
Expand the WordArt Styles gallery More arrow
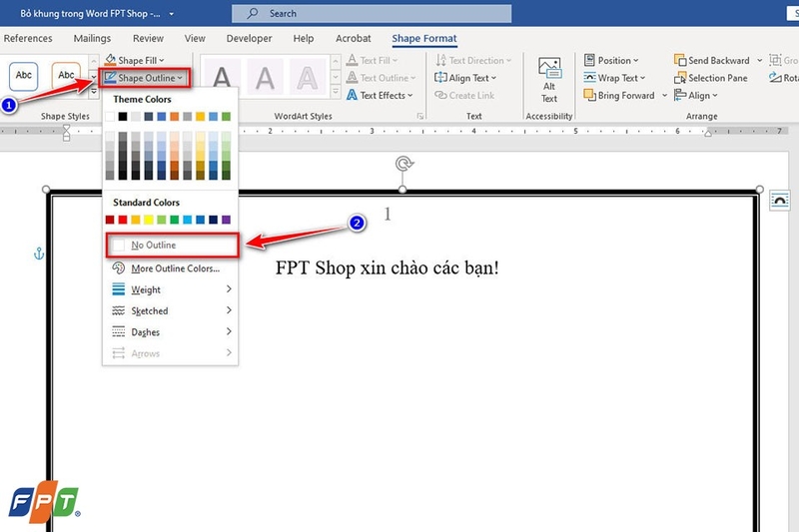click(336, 92)
